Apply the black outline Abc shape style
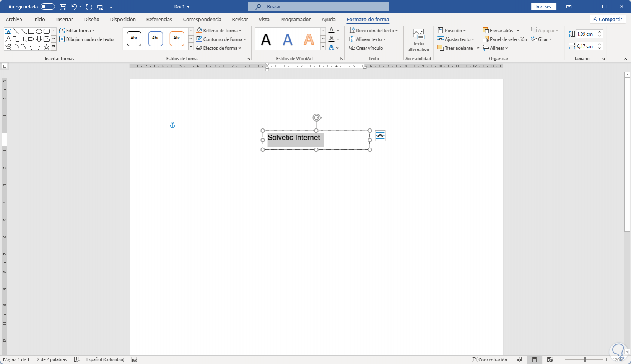 (x=134, y=38)
